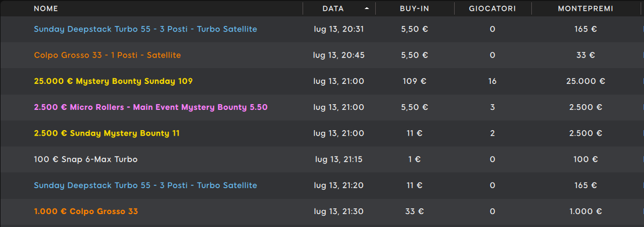Click the 1.000 € montepremi value
644x227 pixels.
click(585, 211)
